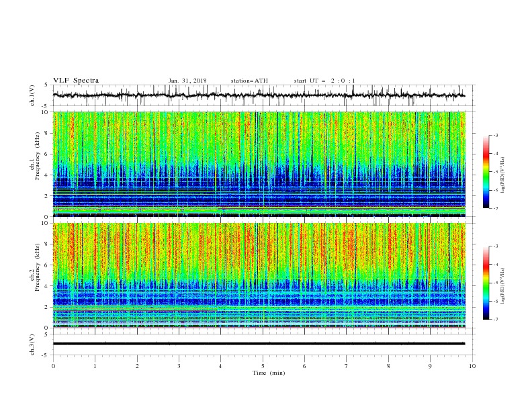Click the time axis tick label '0'
This screenshot has width=532, height=411.
point(53,366)
